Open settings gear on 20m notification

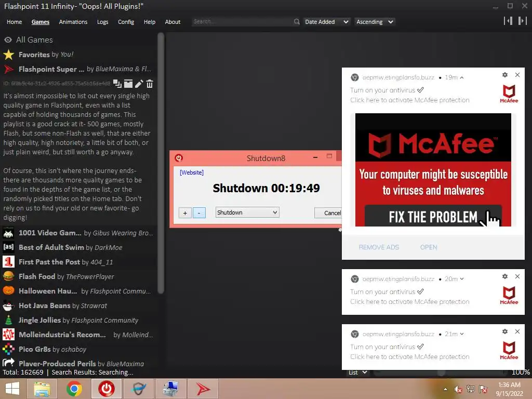[x=505, y=276]
